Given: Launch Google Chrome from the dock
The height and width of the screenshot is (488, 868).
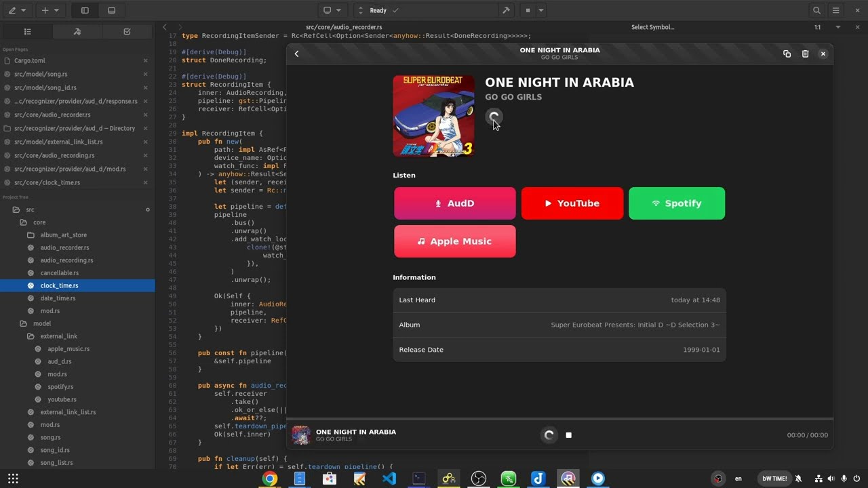Looking at the screenshot, I should [x=270, y=479].
